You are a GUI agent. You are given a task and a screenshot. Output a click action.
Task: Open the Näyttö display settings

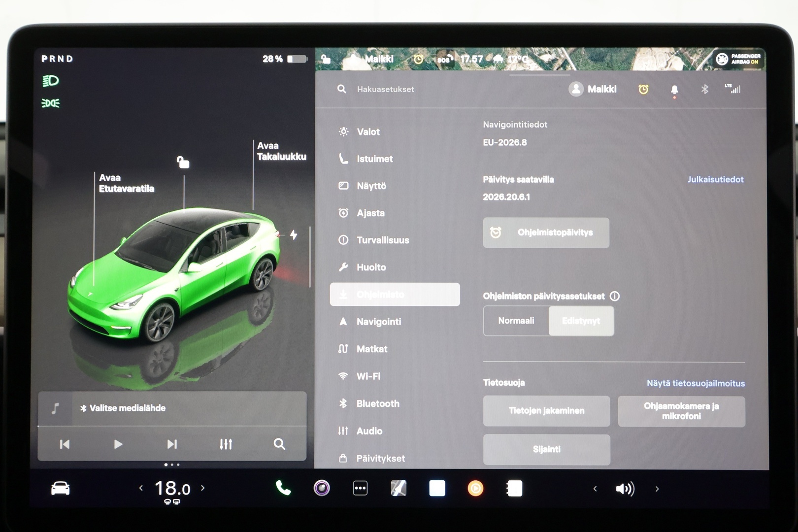click(363, 186)
